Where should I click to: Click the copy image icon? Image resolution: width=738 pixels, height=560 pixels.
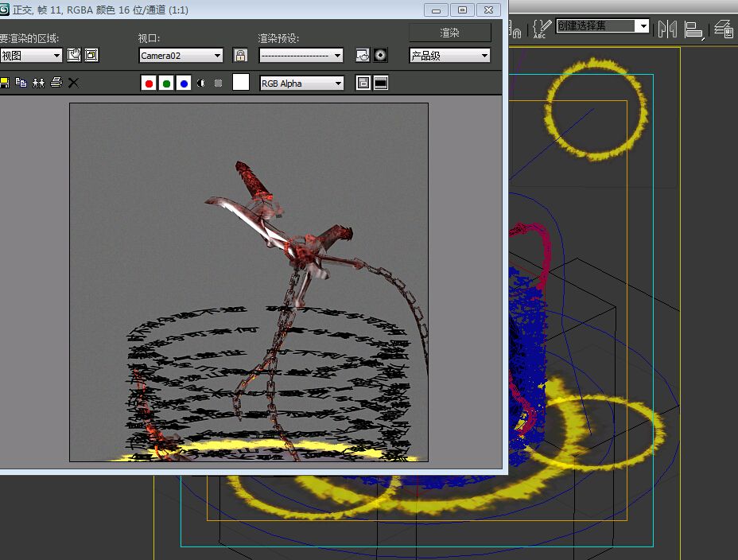coord(21,82)
